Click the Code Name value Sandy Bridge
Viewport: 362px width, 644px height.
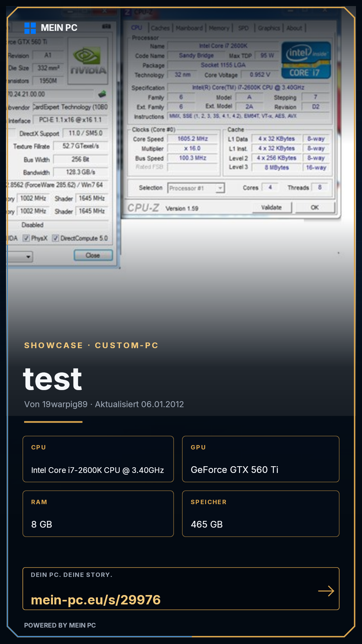pos(196,55)
